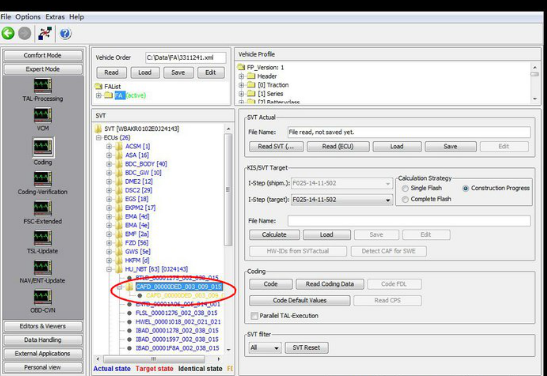Open the Options menu
Image resolution: width=547 pixels, height=376 pixels.
[28, 17]
